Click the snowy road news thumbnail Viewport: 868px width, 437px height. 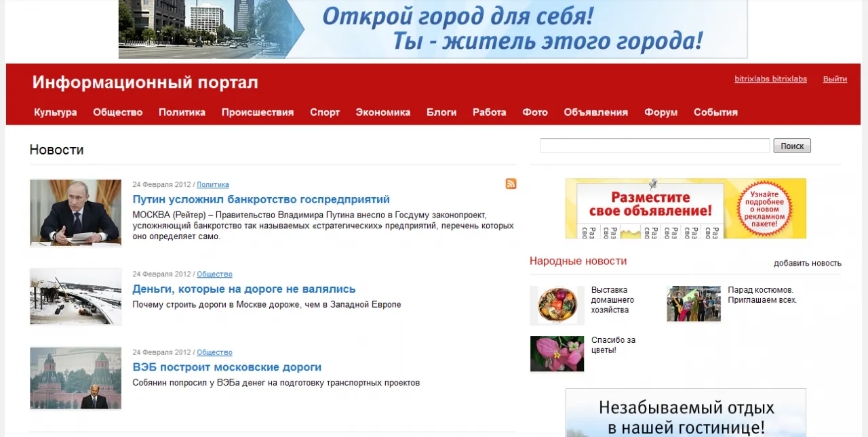click(75, 297)
